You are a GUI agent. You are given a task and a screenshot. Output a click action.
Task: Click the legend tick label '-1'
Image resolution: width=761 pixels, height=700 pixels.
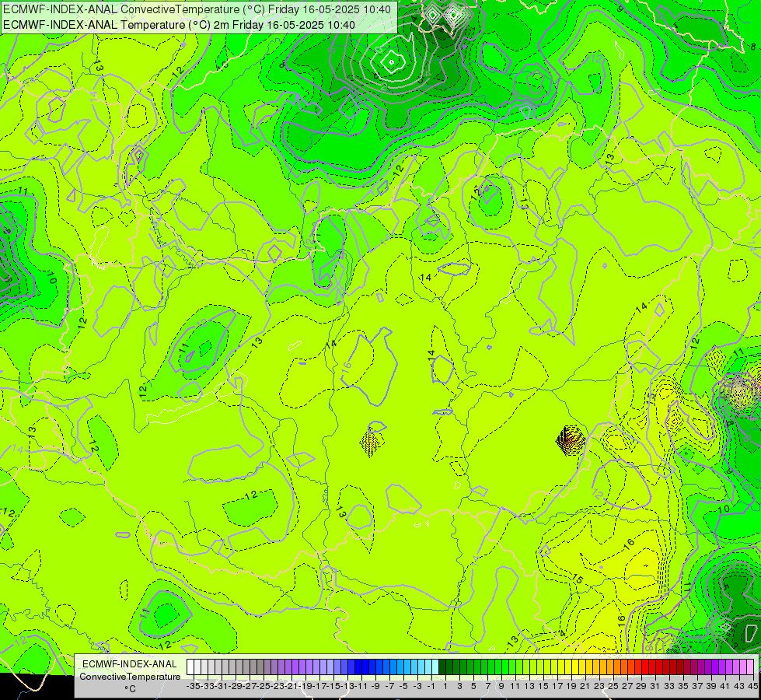pos(431,686)
